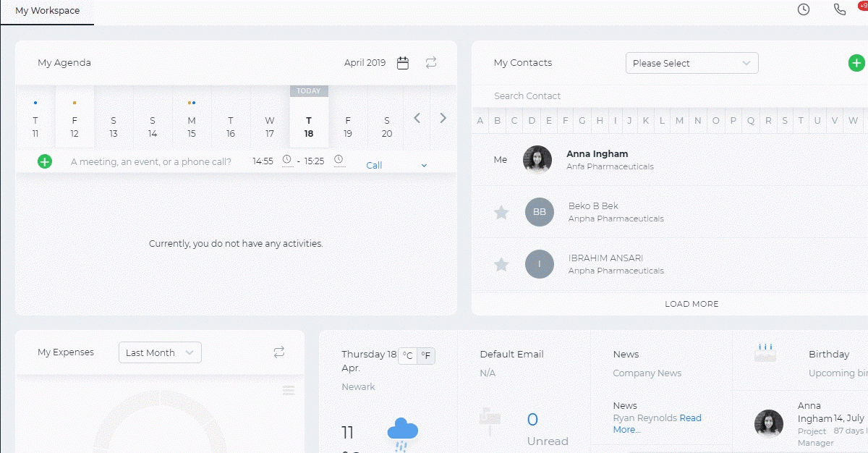Click the 14:55 start time field

pos(263,161)
